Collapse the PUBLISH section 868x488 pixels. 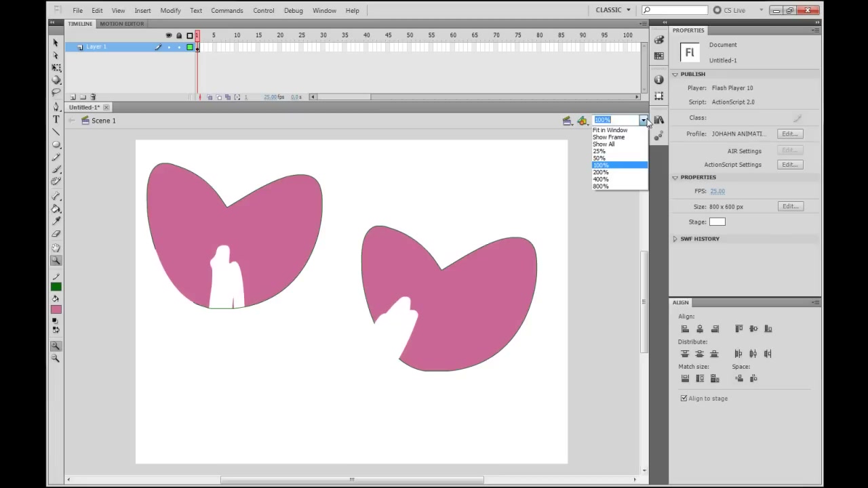point(675,74)
